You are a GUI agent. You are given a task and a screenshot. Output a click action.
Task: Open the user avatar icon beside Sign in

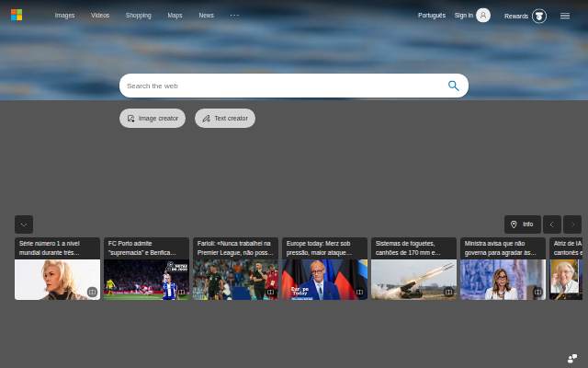pos(483,16)
